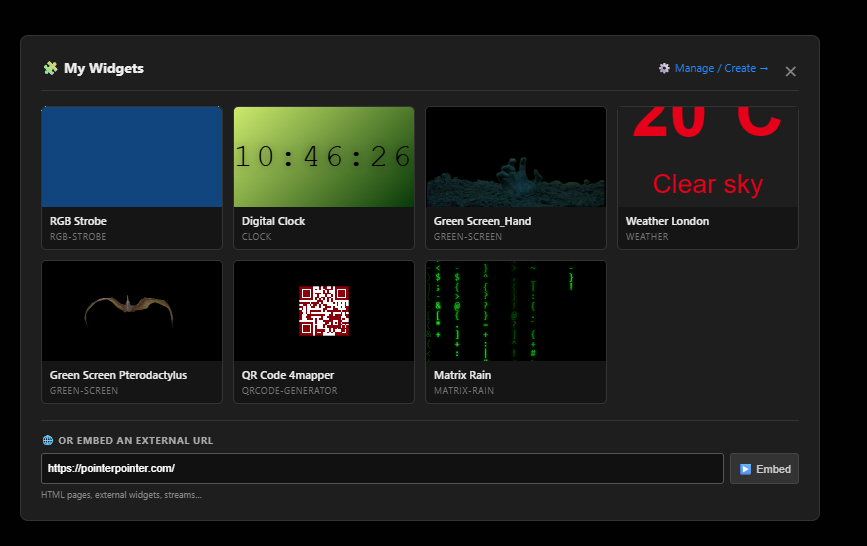
Task: Click the 'Matrix Rain' widget title
Action: [462, 375]
